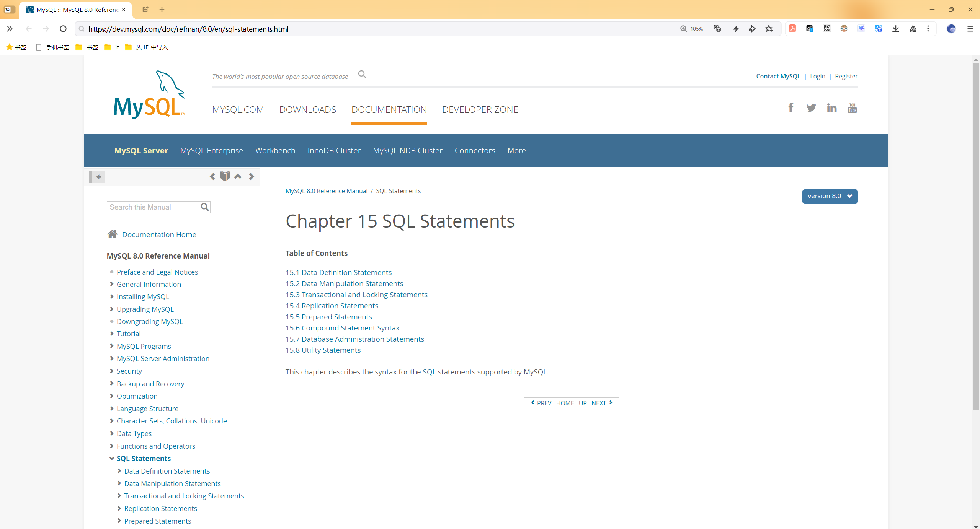Reload the page in browser
This screenshot has width=980, height=529.
click(x=63, y=29)
